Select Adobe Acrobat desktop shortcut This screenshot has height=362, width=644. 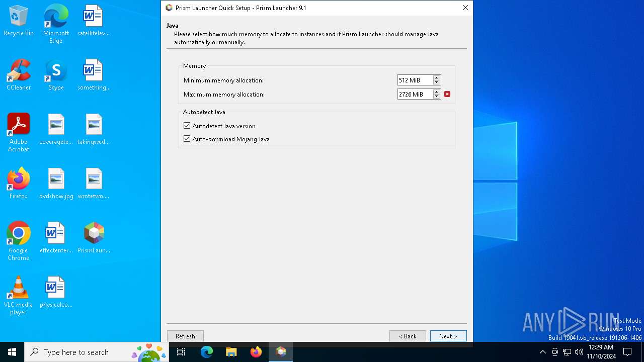click(x=19, y=133)
